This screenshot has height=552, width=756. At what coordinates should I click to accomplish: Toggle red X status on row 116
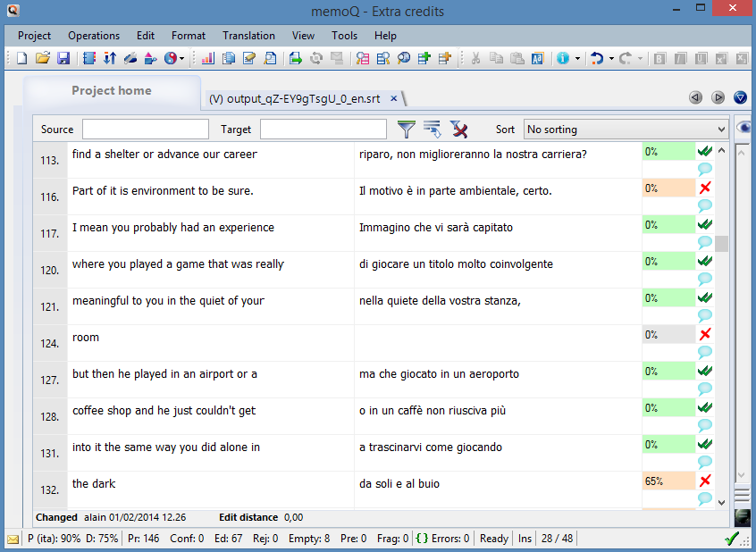click(705, 188)
